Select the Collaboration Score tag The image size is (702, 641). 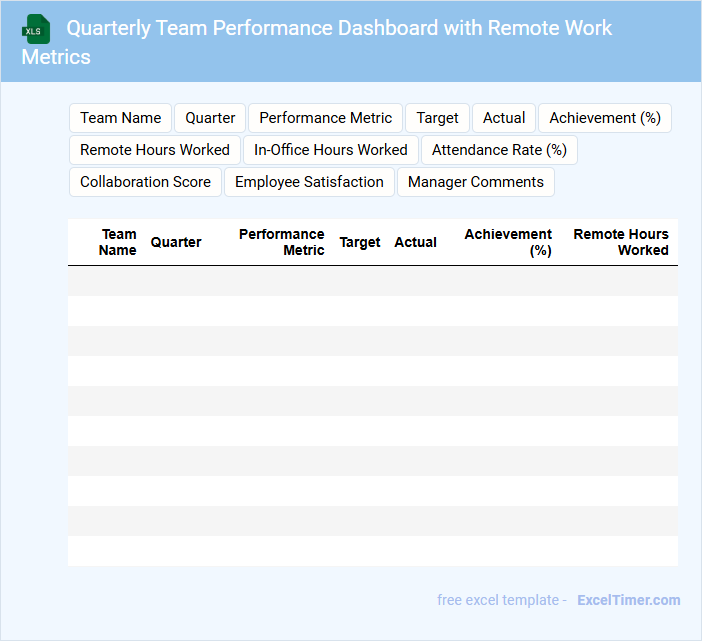[x=145, y=182]
